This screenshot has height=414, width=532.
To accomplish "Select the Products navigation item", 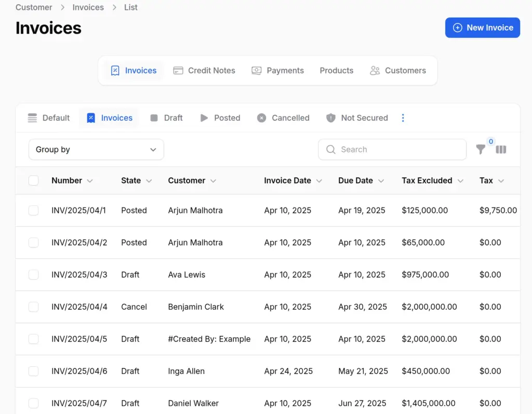I will pyautogui.click(x=336, y=71).
